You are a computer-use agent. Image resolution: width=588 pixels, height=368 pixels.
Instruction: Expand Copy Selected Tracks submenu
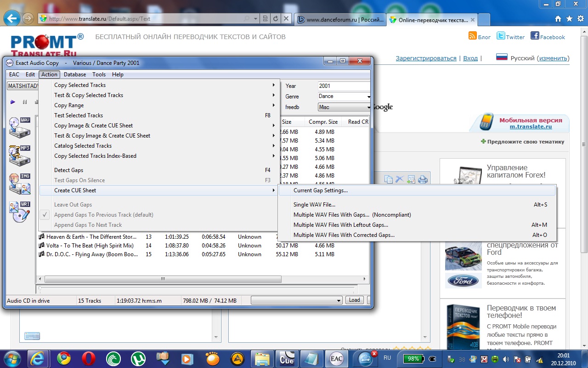[159, 85]
